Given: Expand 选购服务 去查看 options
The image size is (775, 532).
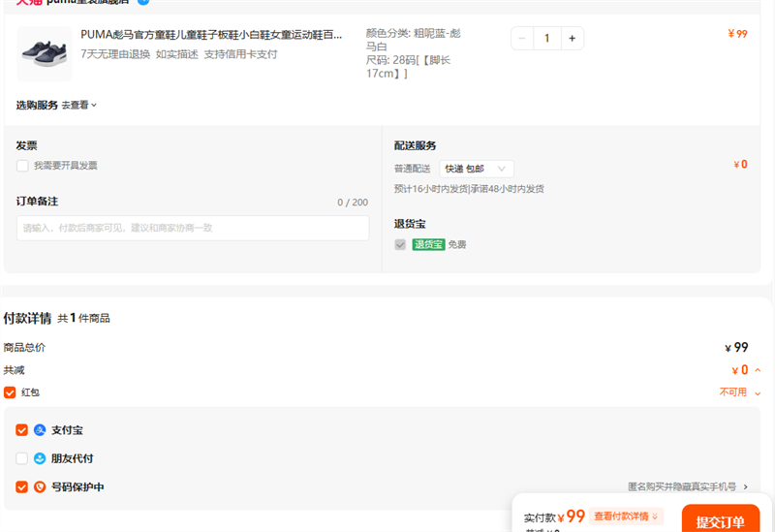Looking at the screenshot, I should click(79, 105).
